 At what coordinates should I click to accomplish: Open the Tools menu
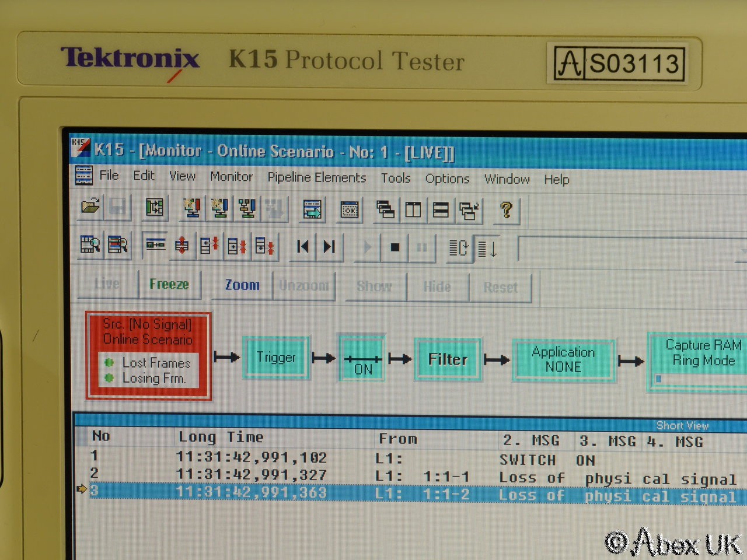coord(396,178)
